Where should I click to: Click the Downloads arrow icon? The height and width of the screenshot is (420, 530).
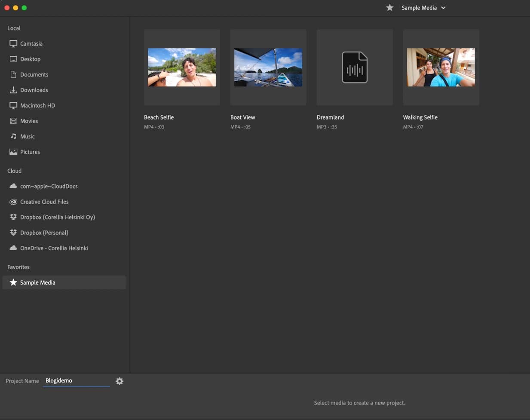coord(13,90)
